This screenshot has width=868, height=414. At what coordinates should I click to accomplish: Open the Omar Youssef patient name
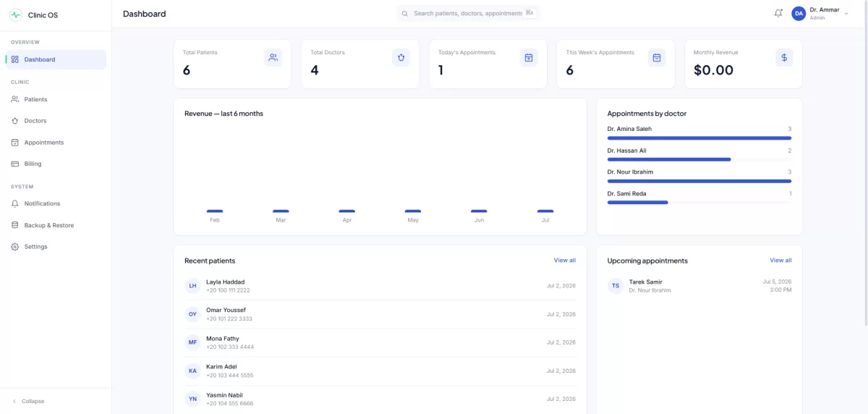(226, 310)
